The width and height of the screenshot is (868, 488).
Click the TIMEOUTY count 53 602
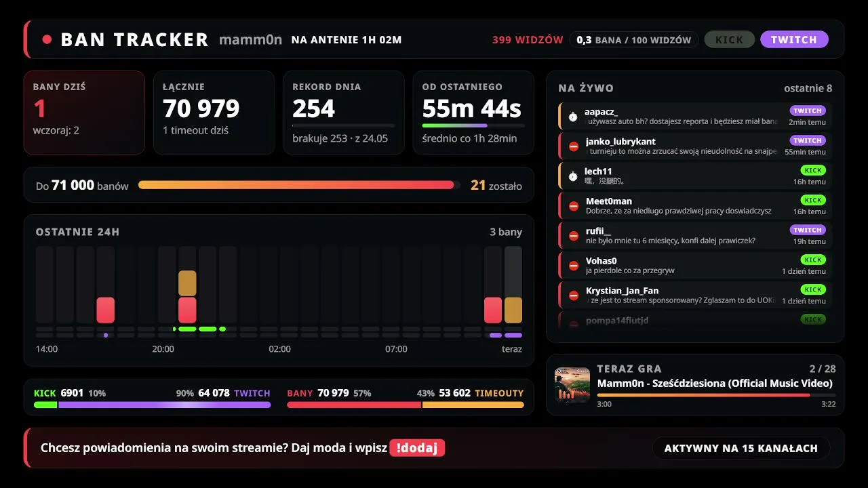tap(454, 393)
